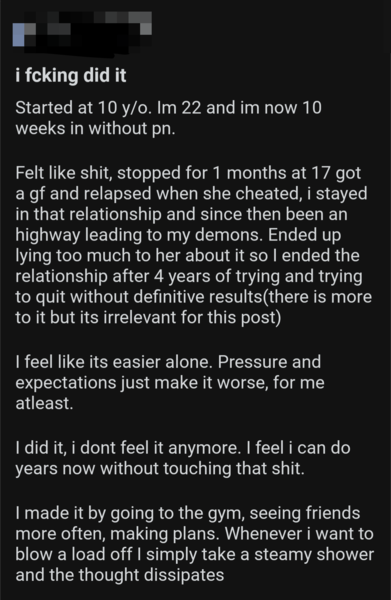Click the pixelated user avatar
391x600 pixels.
(x=19, y=35)
